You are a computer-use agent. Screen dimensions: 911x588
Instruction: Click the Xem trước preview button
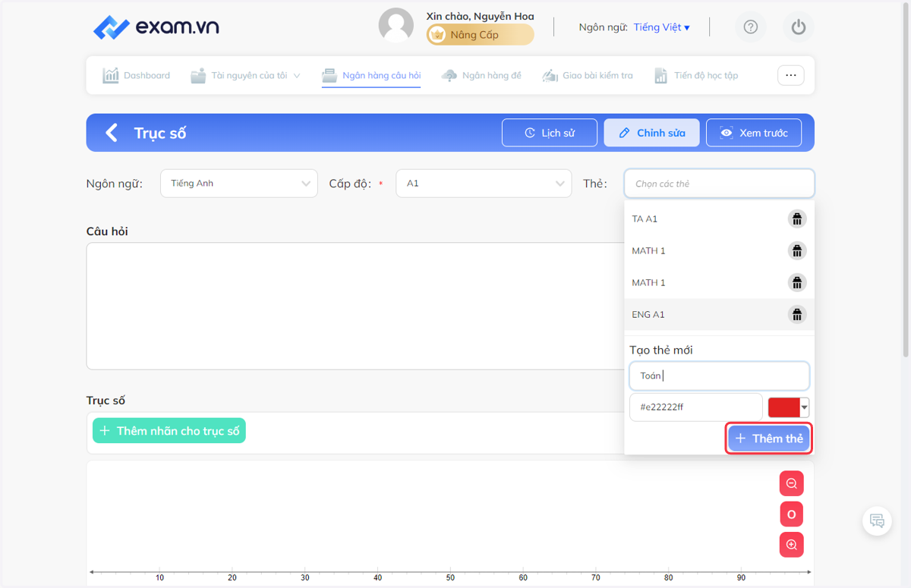coord(755,133)
